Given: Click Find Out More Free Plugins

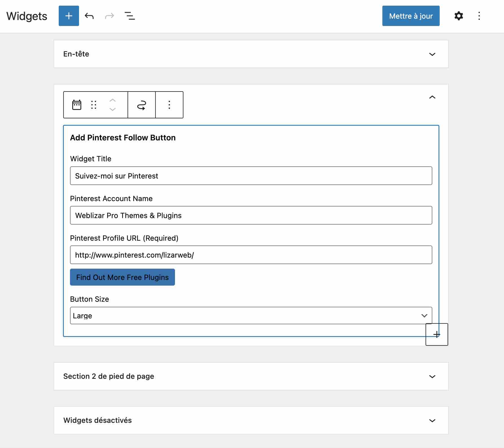Looking at the screenshot, I should tap(122, 277).
